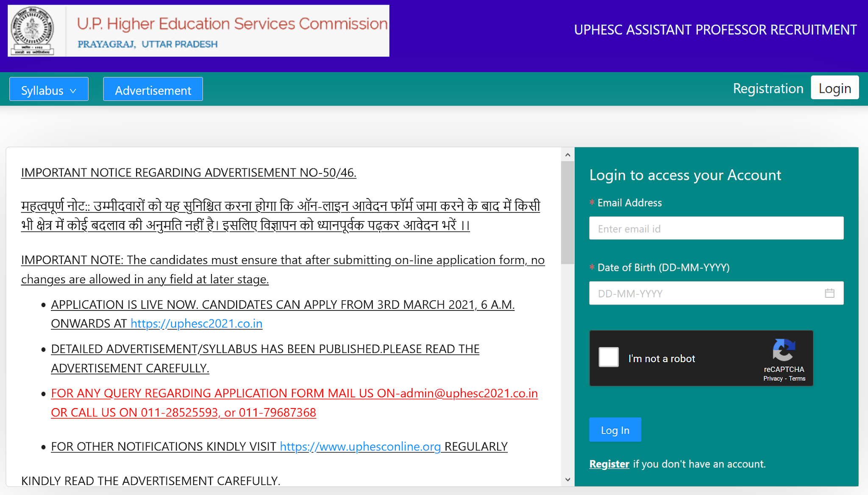868x495 pixels.
Task: Click the Register link below the form
Action: click(609, 464)
